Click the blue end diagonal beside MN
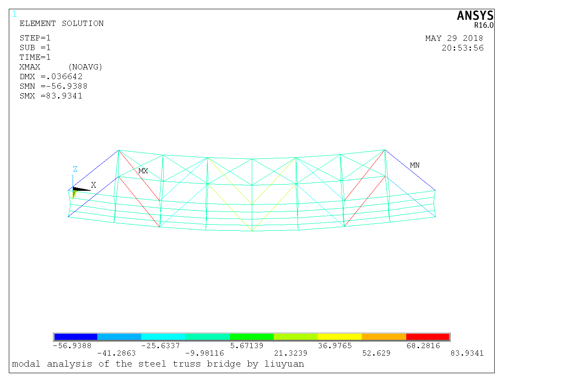The image size is (588, 382). coord(410,170)
